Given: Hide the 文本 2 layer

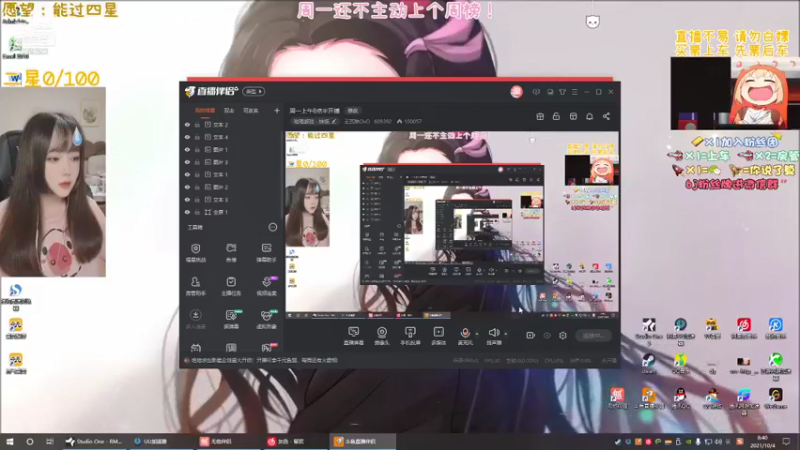Looking at the screenshot, I should click(187, 124).
